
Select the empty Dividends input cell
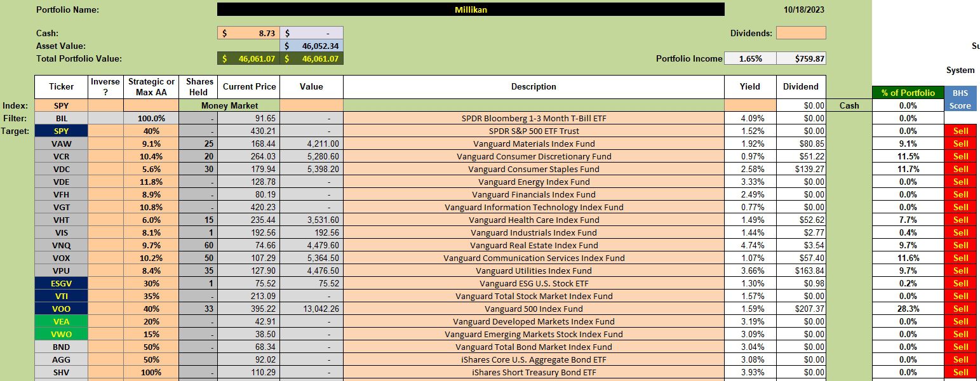[x=801, y=33]
